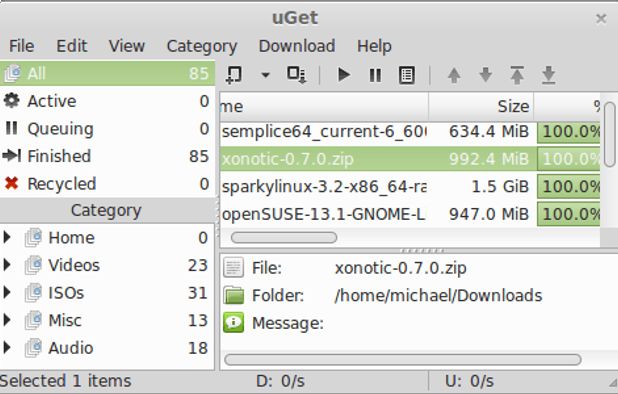Click the 634.4 MiB size cell

coord(489,132)
